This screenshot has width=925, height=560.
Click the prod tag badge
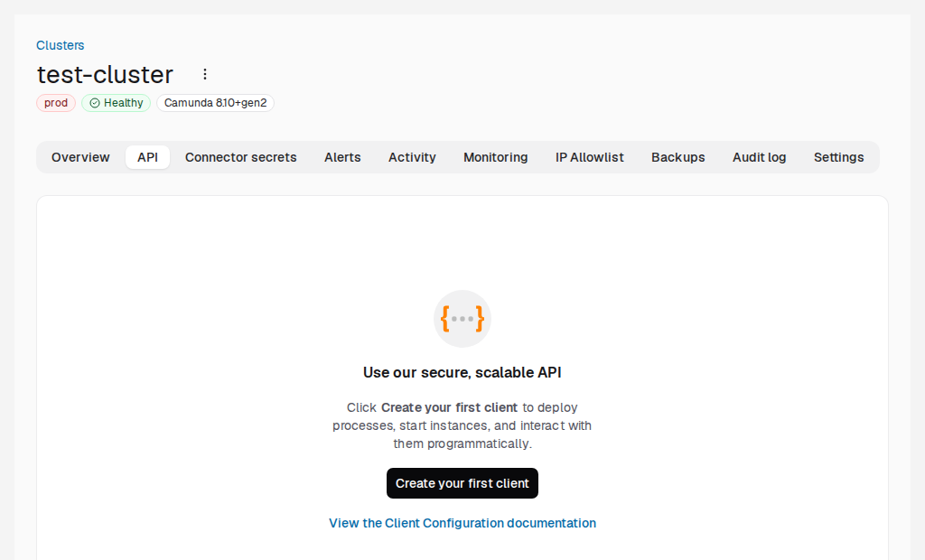point(56,103)
